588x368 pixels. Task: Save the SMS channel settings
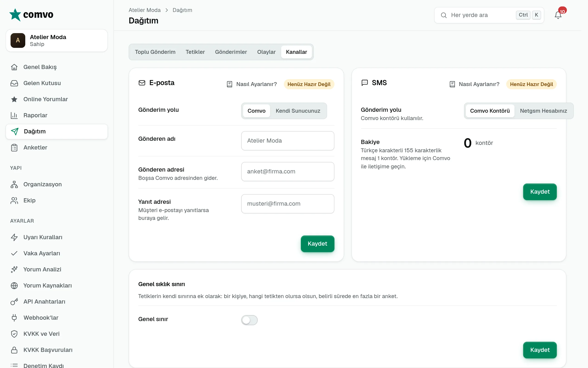[540, 192]
